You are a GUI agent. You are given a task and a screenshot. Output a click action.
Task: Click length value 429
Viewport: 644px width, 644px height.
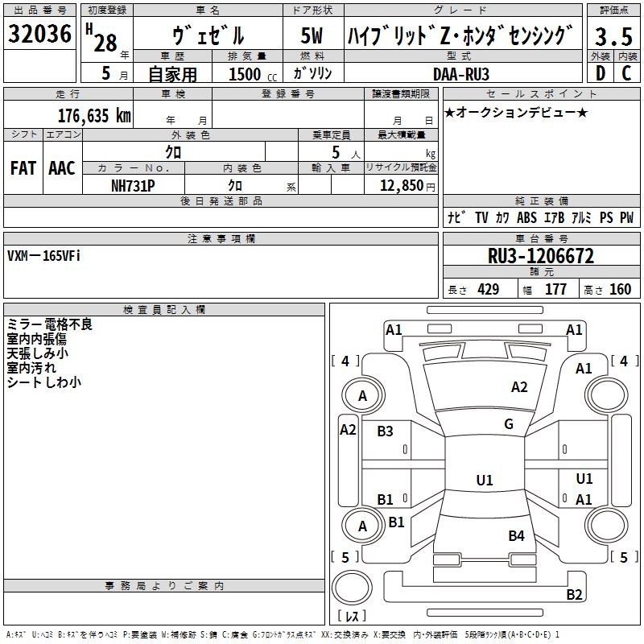pos(489,290)
